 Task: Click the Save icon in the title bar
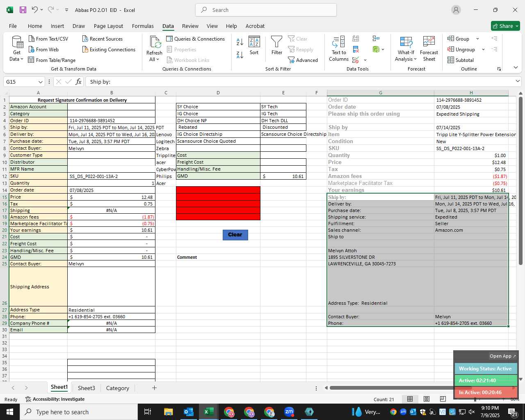click(x=23, y=10)
